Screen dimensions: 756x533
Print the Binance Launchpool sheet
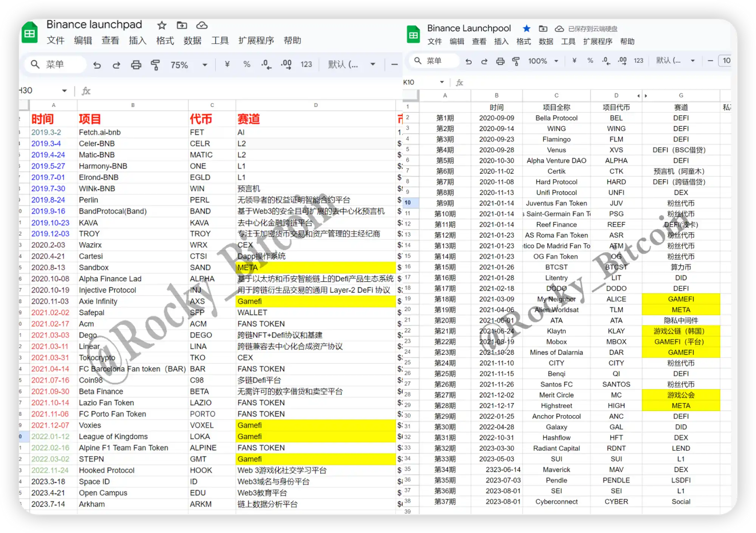click(x=500, y=61)
